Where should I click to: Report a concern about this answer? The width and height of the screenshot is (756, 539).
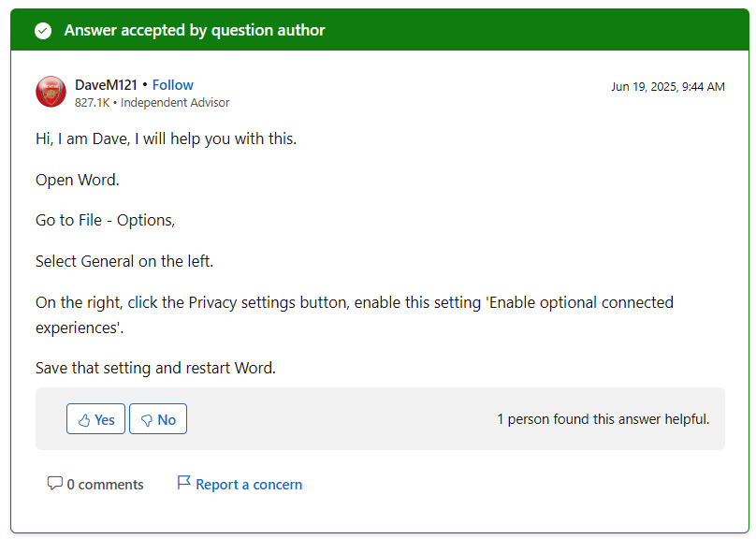pos(249,484)
